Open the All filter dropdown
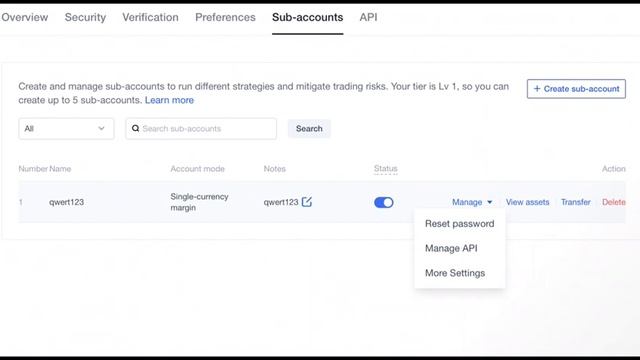640x360 pixels. [66, 129]
